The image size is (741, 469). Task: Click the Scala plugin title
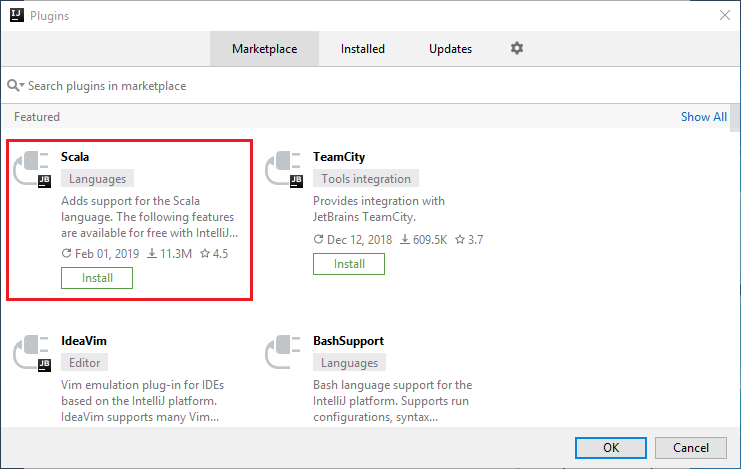coord(75,156)
